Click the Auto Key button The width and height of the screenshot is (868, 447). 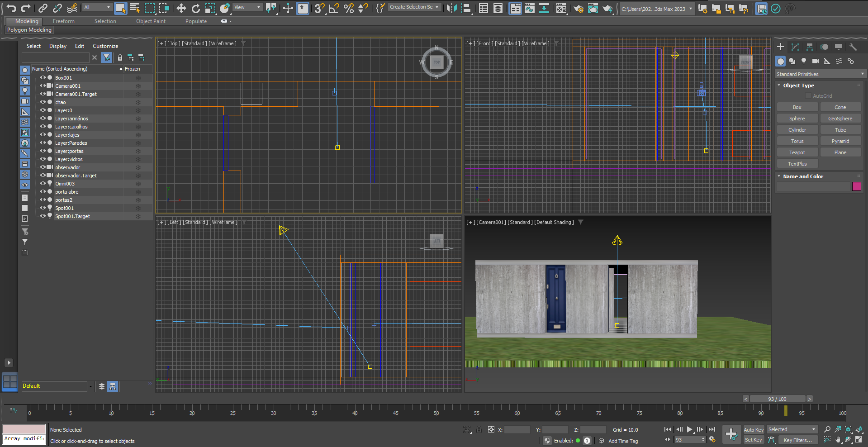pos(753,430)
